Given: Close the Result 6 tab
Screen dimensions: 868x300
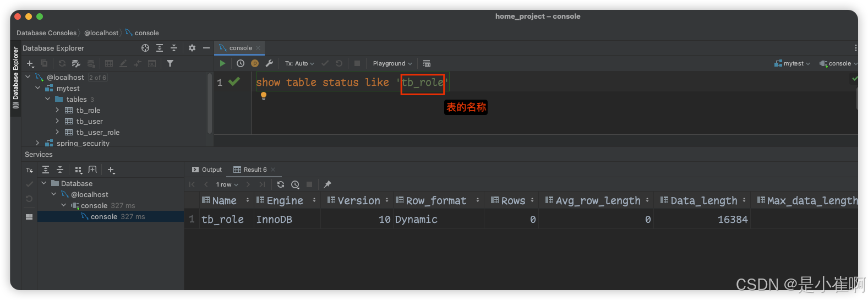Looking at the screenshot, I should (x=273, y=170).
